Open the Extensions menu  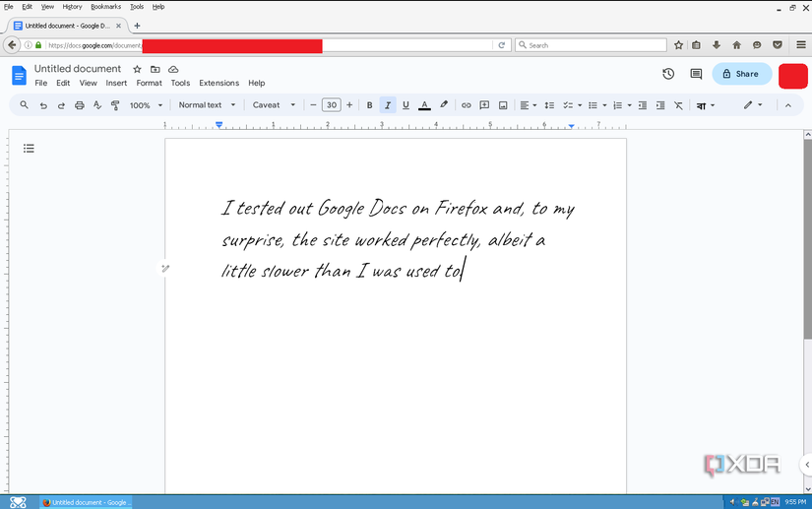219,83
